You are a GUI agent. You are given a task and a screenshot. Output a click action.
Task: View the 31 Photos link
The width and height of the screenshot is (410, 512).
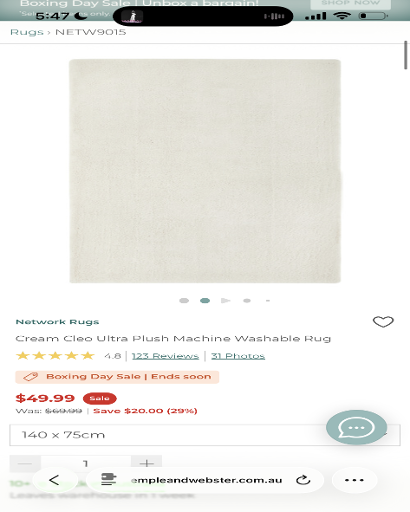pos(238,356)
